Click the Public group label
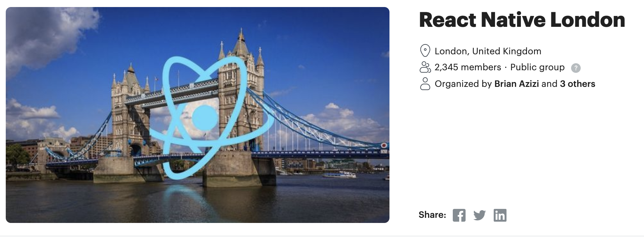Viewport: 644px width, 237px height. 537,67
